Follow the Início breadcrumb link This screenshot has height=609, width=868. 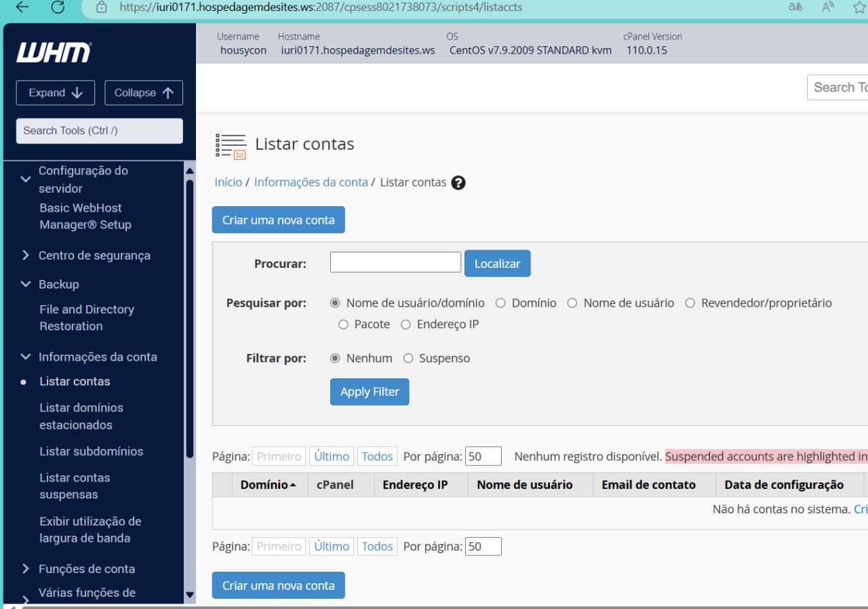coord(229,182)
